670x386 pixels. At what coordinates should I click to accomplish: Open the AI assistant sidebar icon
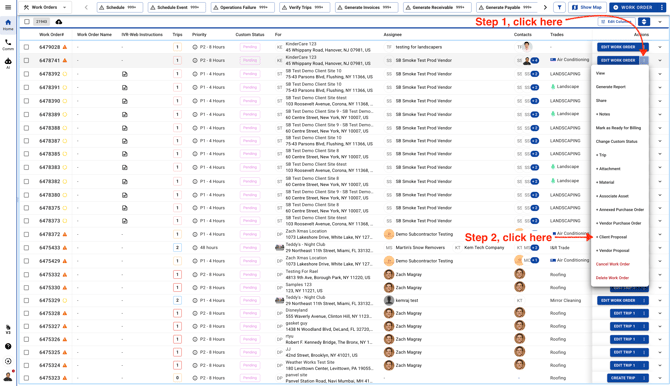8,63
